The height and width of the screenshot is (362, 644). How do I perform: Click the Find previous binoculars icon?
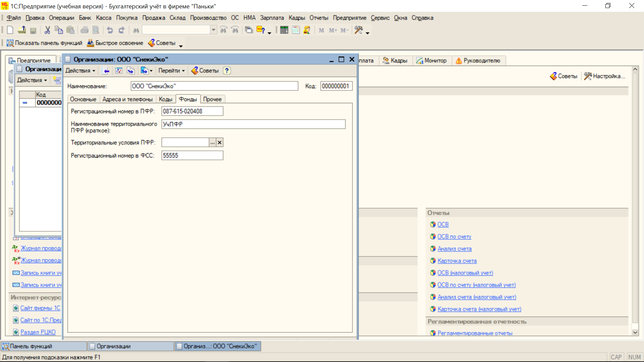tap(235, 30)
